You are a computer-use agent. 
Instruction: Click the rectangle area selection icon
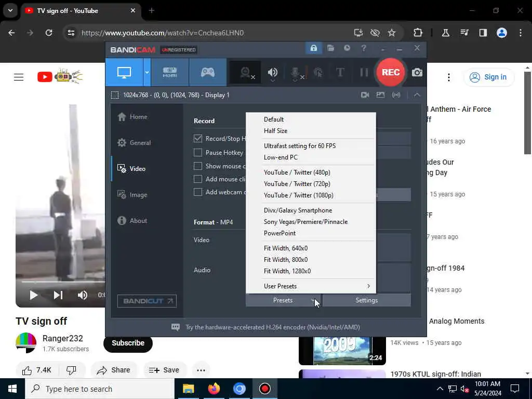click(115, 95)
